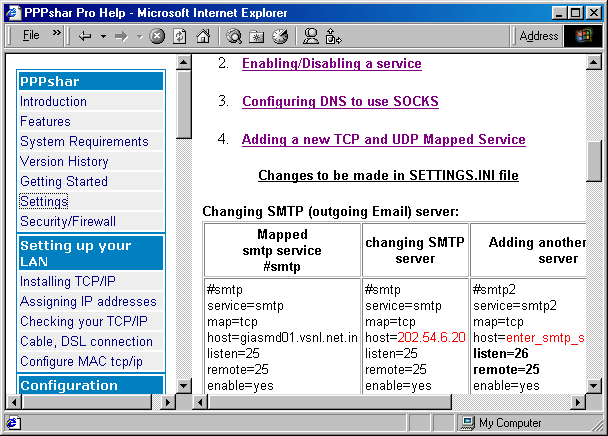Open the Features help topic
The width and height of the screenshot is (608, 436).
[x=45, y=121]
